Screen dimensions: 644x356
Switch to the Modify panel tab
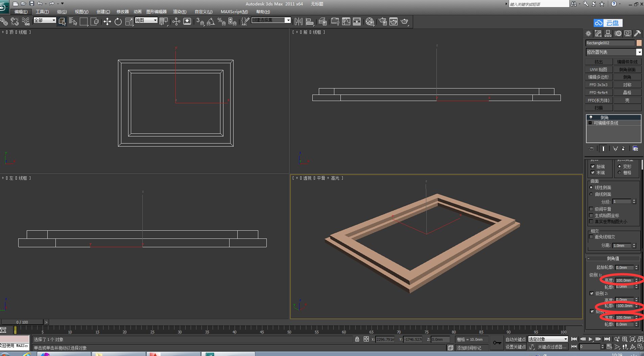[x=598, y=33]
